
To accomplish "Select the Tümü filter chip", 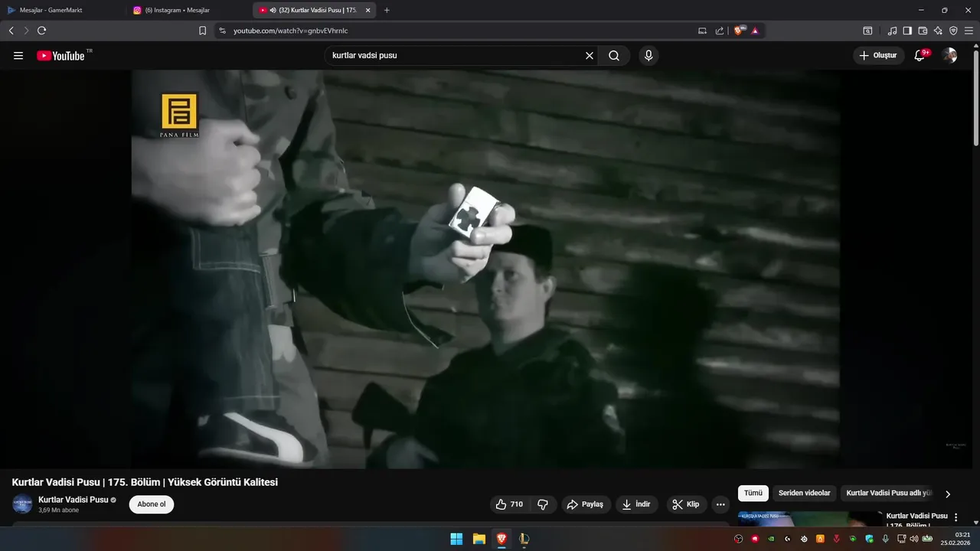I will click(753, 494).
